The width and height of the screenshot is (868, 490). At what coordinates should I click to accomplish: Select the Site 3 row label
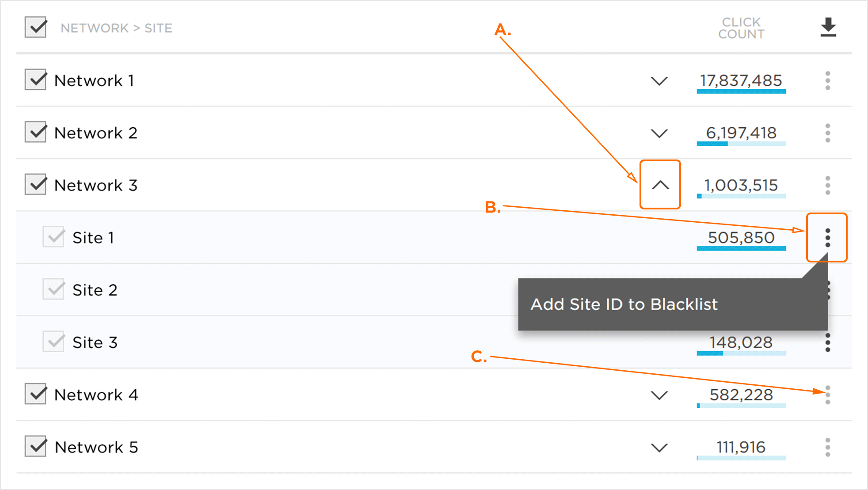pos(95,342)
